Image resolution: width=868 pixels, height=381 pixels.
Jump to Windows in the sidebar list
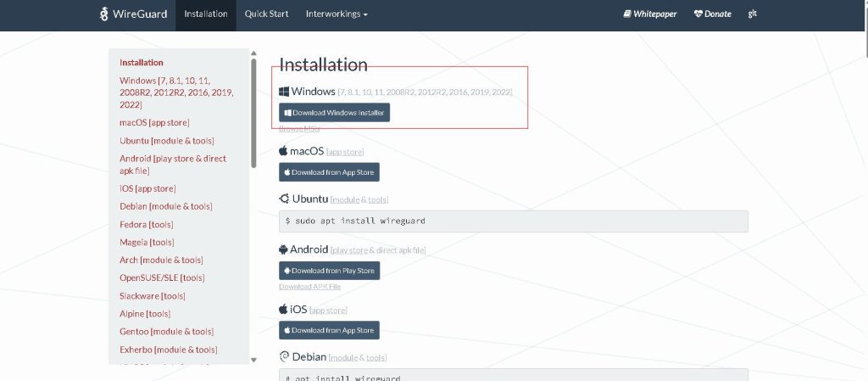coord(176,92)
